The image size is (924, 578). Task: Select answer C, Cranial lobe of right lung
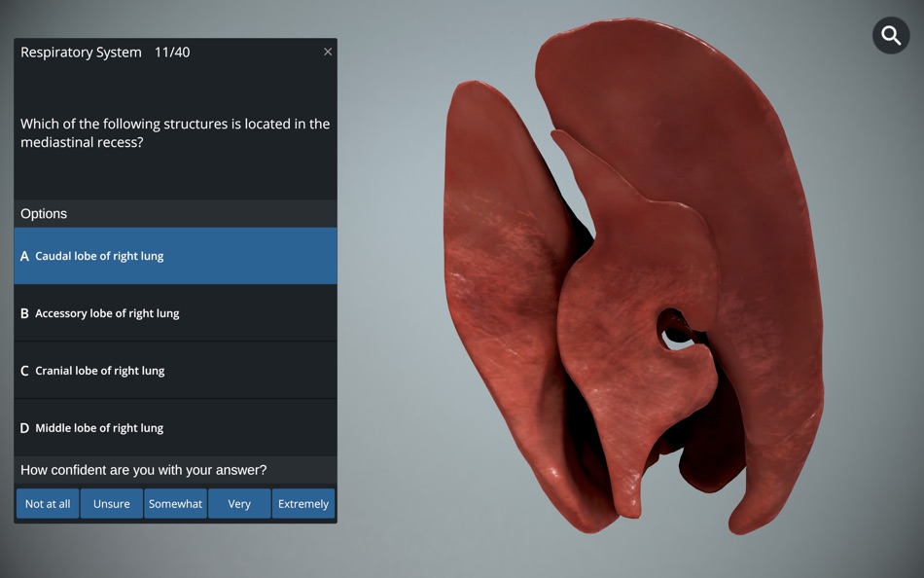click(175, 370)
